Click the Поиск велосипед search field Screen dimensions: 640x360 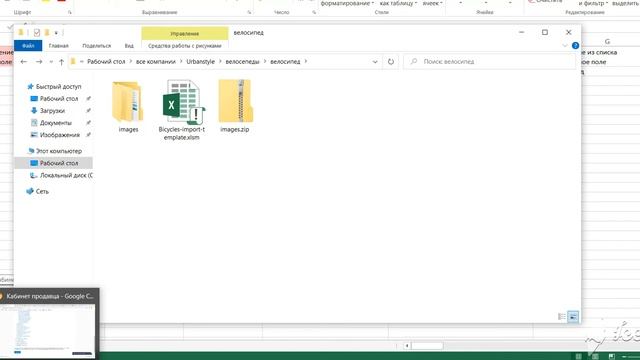click(x=490, y=62)
